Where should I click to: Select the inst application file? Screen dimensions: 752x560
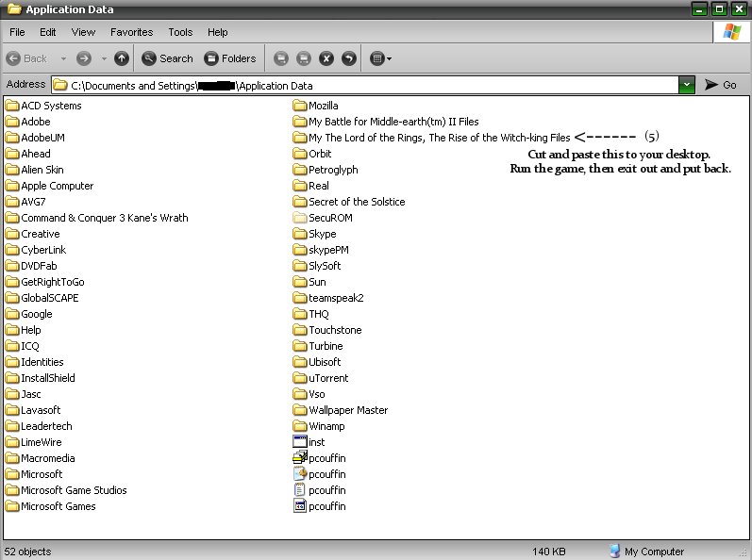309,442
